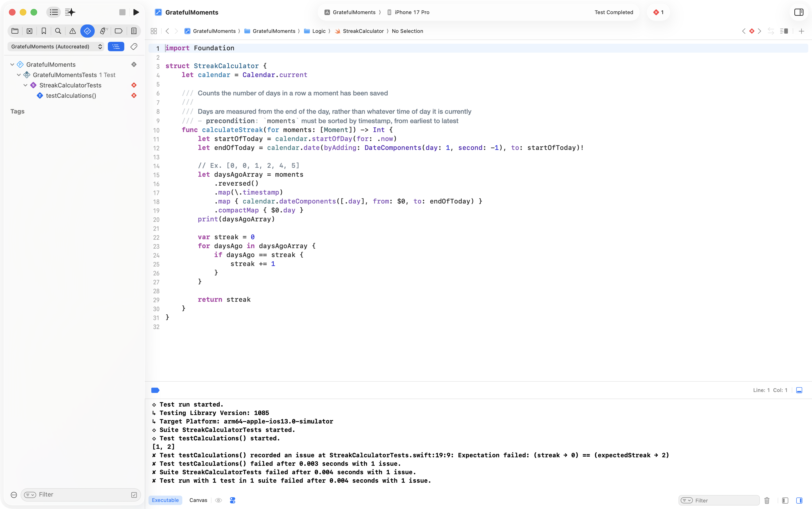Click the test navigator Filter field
Viewport: 812px width, 509px height.
[x=81, y=494]
